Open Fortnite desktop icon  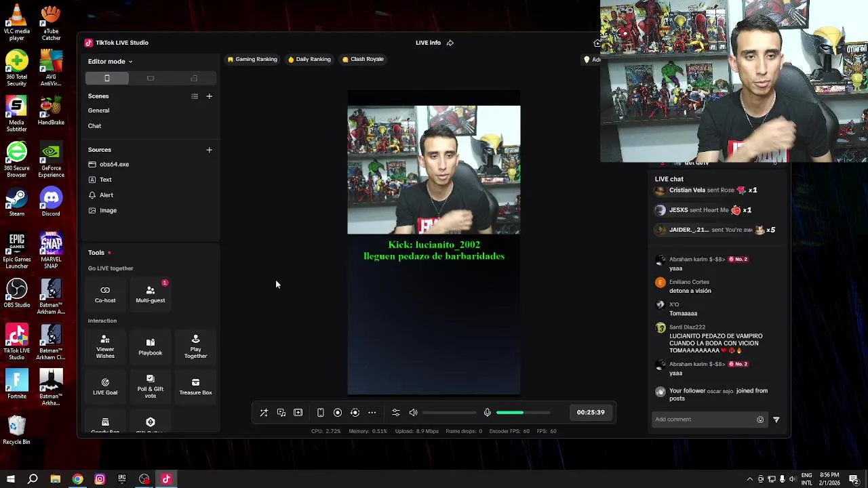16,384
